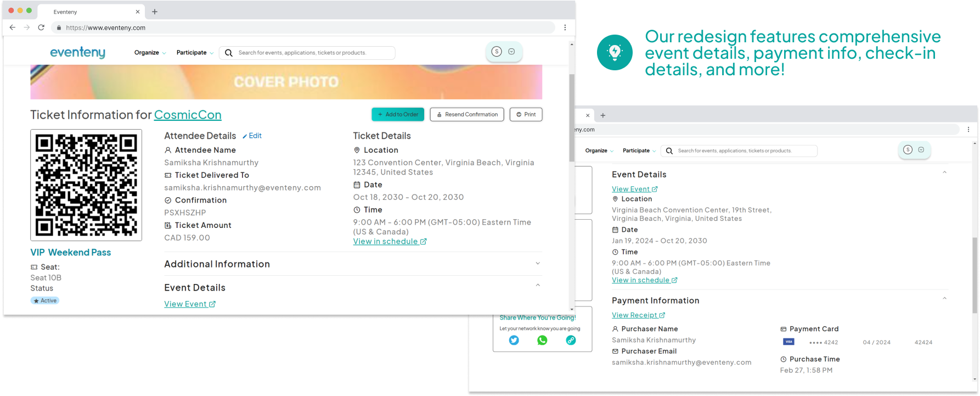Collapse Event Details in the front window

coord(538,285)
